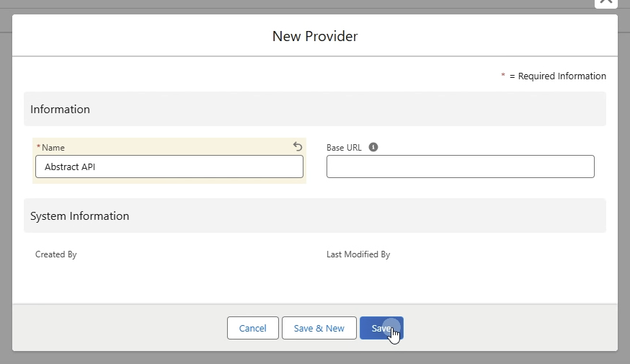Click the Required Information legend text
The width and height of the screenshot is (630, 364).
coord(562,76)
